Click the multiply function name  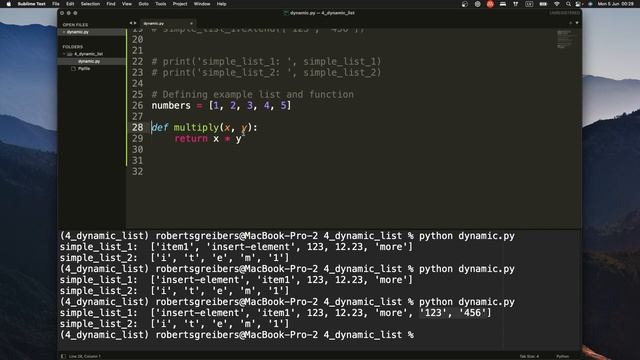pyautogui.click(x=196, y=127)
